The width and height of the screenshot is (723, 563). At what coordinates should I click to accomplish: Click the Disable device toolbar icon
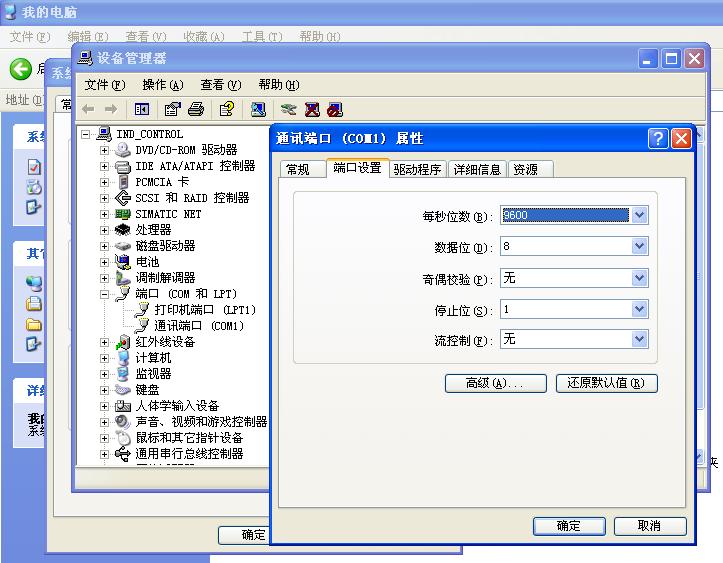[335, 109]
